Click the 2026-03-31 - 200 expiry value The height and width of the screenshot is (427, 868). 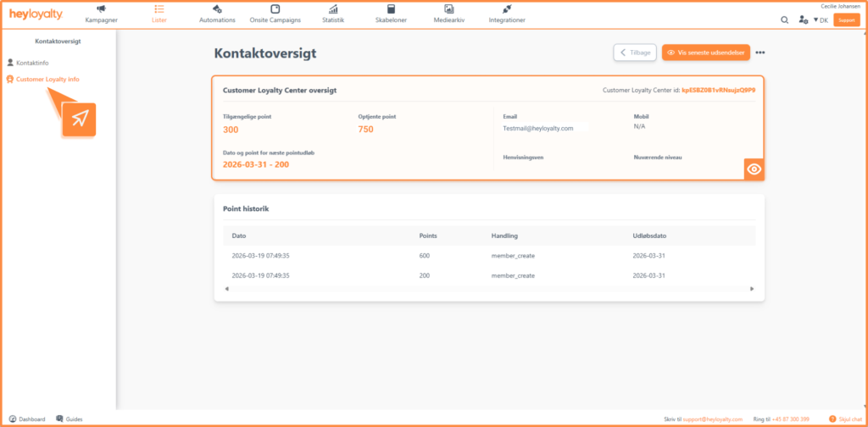[256, 164]
